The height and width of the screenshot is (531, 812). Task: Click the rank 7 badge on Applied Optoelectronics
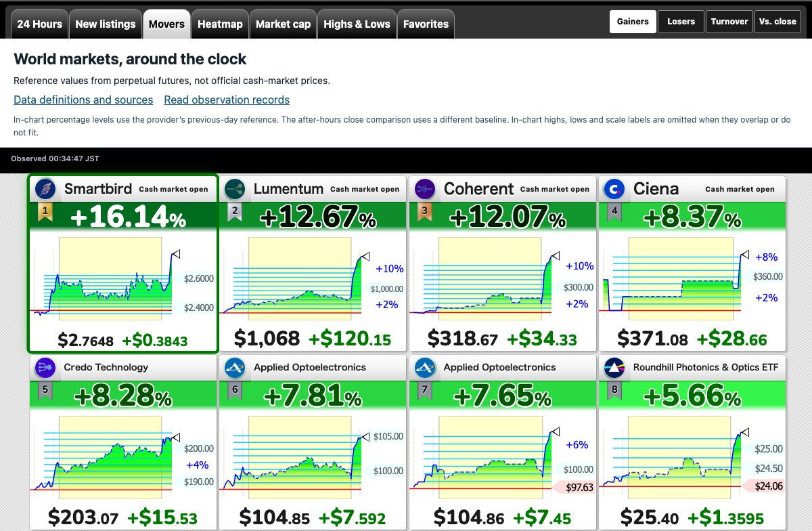(x=425, y=391)
